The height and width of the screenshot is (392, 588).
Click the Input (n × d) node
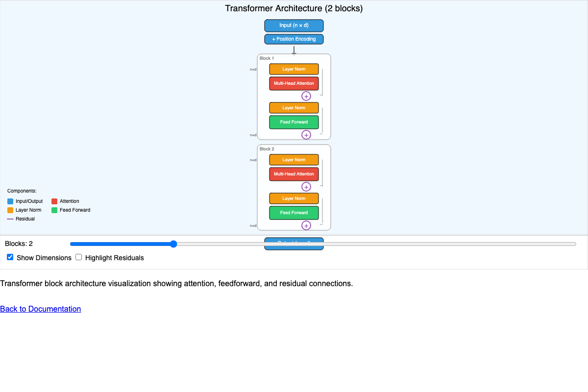(x=294, y=25)
